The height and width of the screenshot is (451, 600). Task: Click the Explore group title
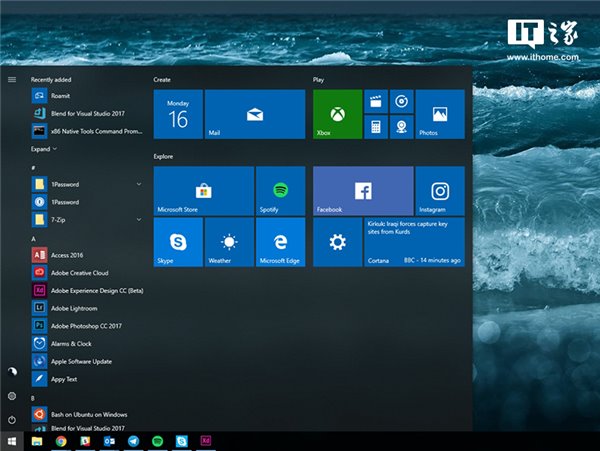[163, 156]
